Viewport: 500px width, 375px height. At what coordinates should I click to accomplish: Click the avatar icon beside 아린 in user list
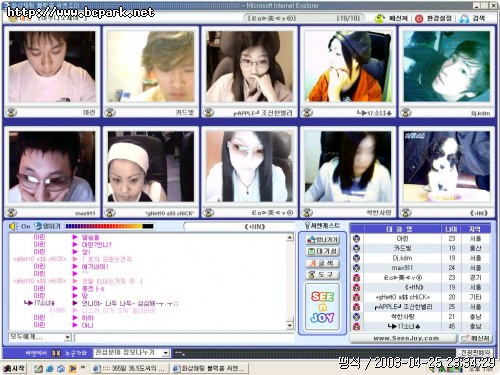point(357,238)
